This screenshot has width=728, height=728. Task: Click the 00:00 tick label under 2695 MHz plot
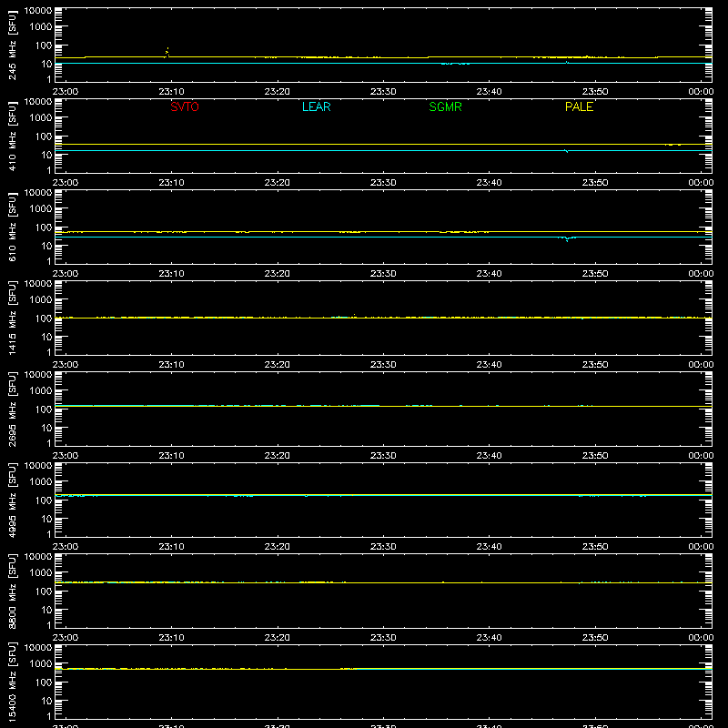(701, 456)
